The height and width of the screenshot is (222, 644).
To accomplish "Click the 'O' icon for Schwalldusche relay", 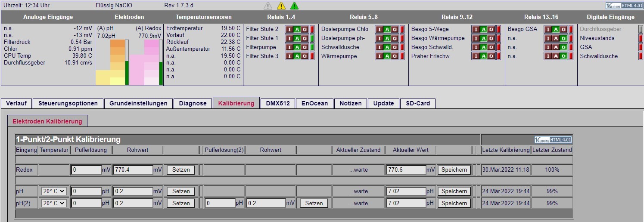I will (395, 47).
